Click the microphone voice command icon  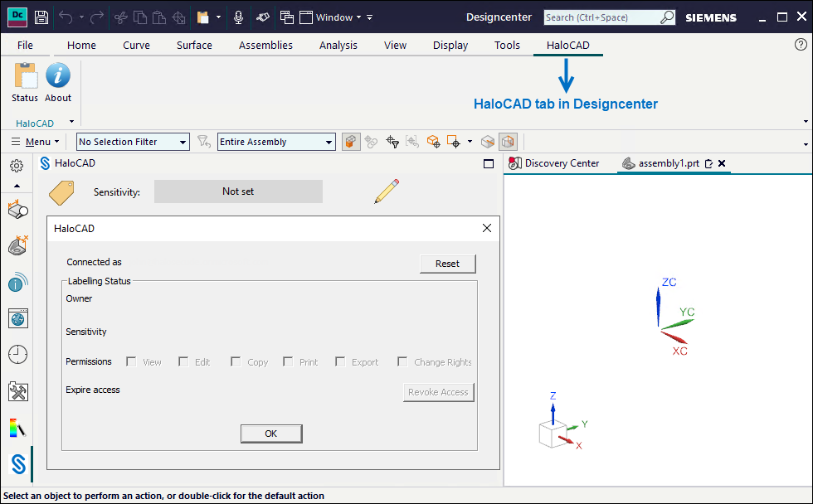239,17
